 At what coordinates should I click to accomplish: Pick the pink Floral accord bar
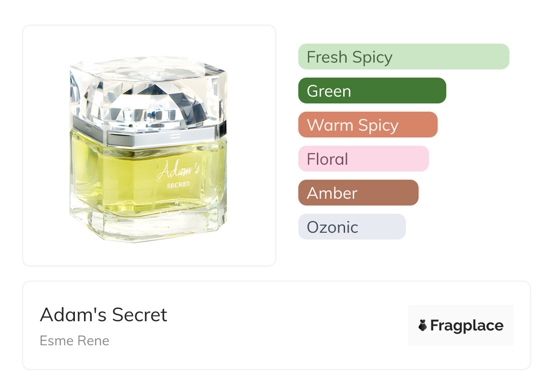364,159
